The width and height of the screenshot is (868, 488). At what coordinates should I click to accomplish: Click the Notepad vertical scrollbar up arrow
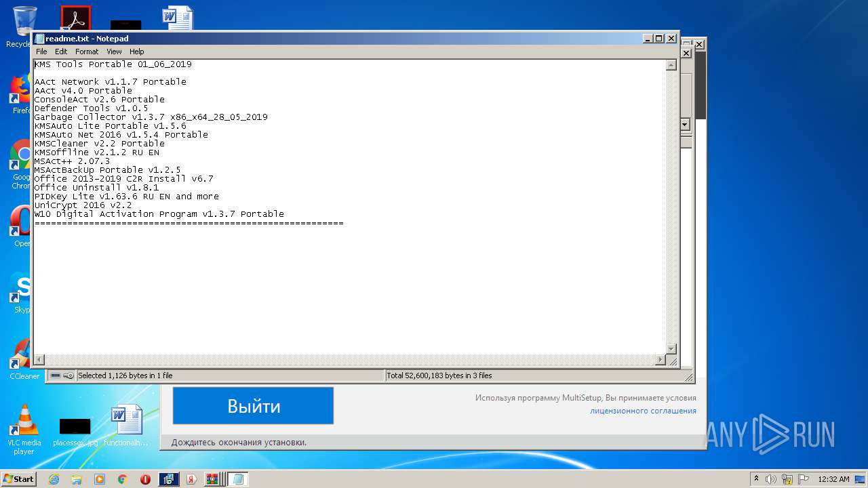tap(671, 65)
